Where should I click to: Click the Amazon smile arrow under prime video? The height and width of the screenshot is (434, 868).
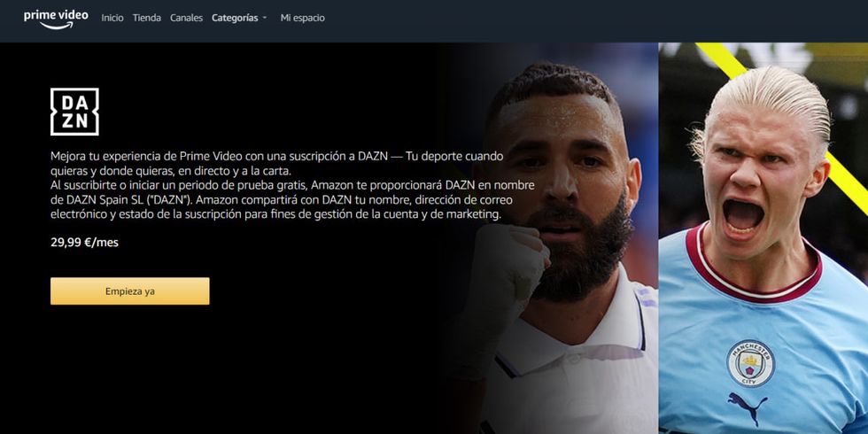click(56, 26)
